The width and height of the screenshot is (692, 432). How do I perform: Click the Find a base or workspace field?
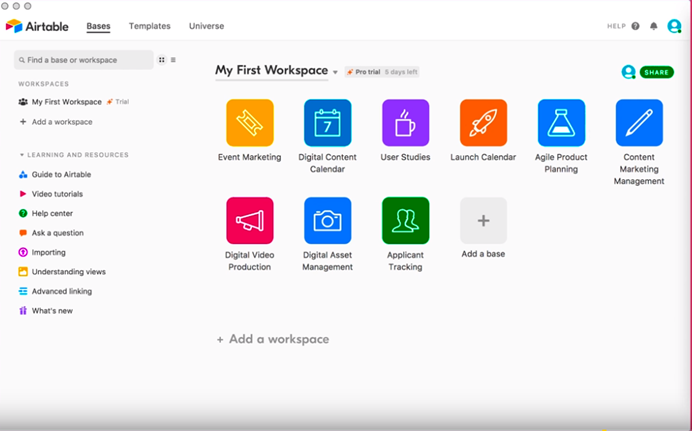point(84,60)
